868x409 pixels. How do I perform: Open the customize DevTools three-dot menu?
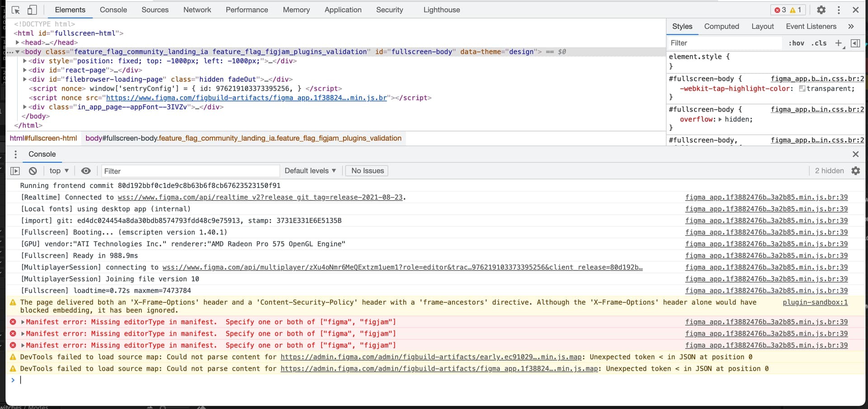(x=839, y=10)
